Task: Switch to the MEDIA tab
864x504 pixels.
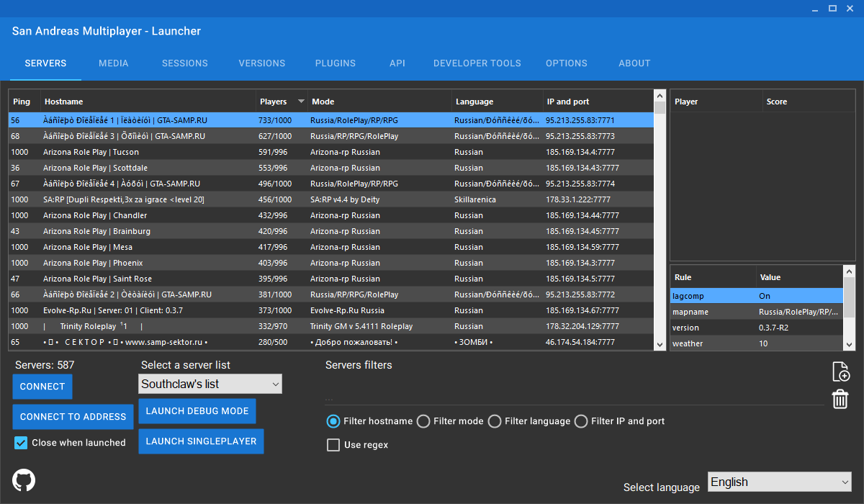Action: (114, 63)
